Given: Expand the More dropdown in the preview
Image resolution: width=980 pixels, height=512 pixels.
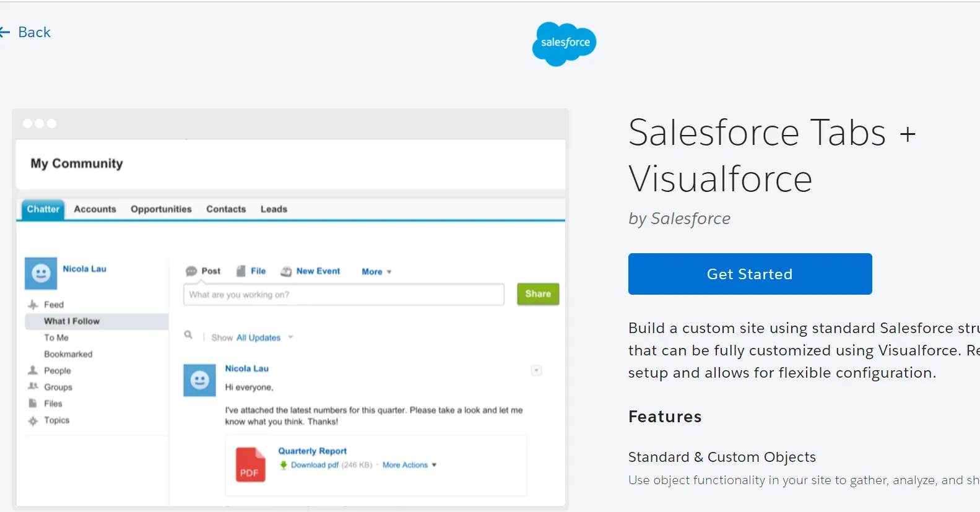Looking at the screenshot, I should tap(376, 272).
